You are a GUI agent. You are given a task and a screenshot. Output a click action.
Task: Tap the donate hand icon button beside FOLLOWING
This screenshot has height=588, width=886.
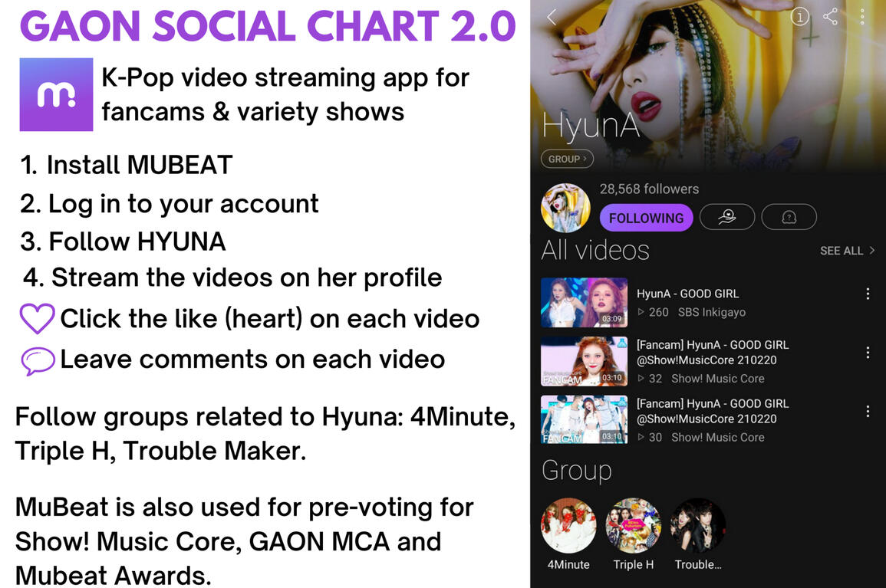pos(727,217)
